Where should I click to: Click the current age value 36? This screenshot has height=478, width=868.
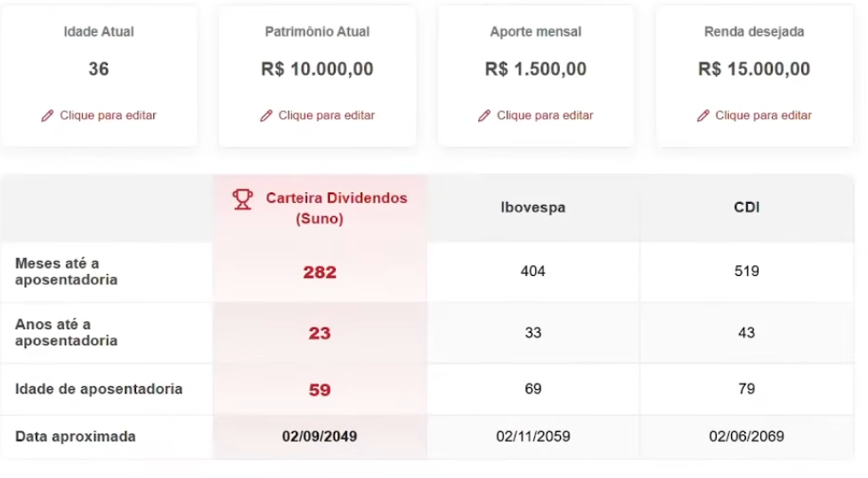click(99, 69)
